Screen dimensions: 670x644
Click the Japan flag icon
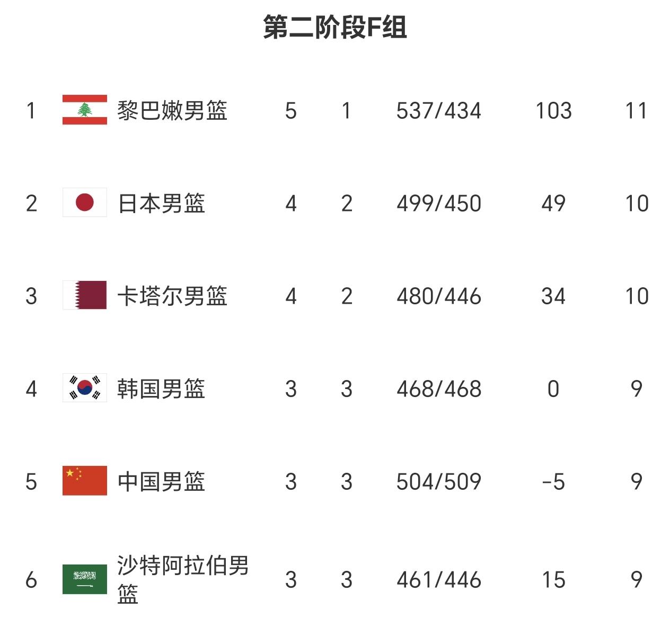click(85, 202)
